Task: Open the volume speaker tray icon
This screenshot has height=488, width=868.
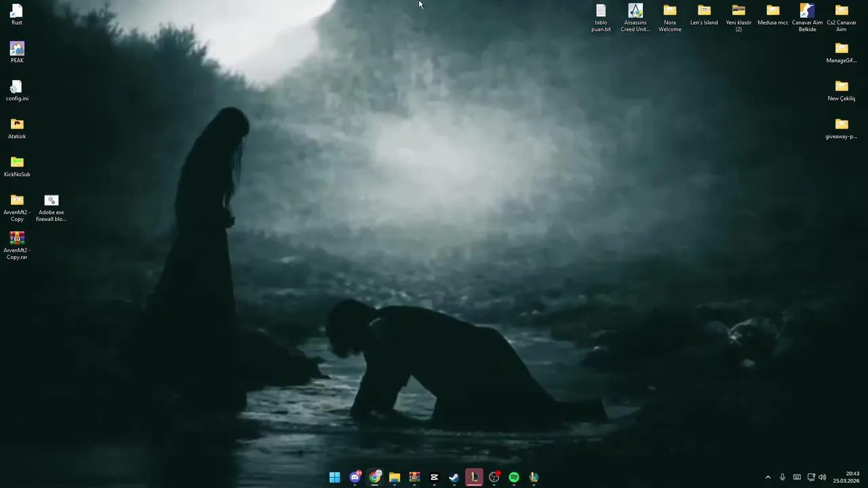Action: 823,477
